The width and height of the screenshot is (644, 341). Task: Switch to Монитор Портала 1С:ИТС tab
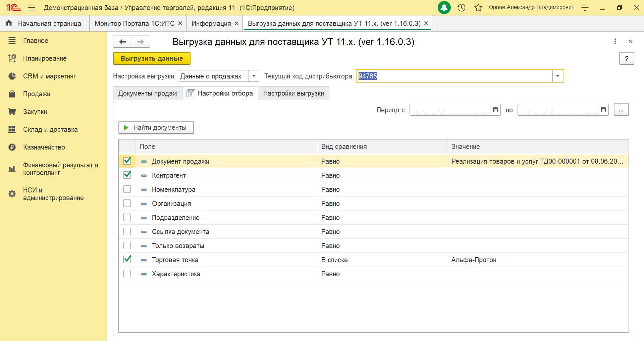pyautogui.click(x=135, y=23)
